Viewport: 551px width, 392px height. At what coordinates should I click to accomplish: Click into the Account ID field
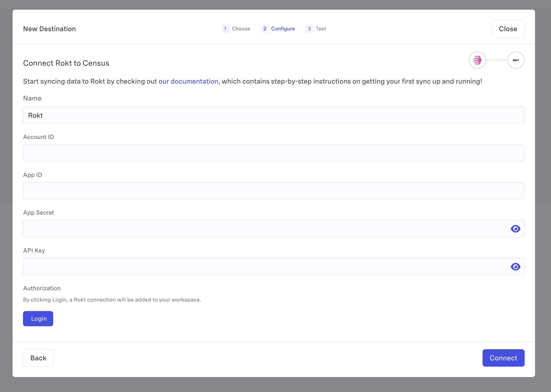274,153
